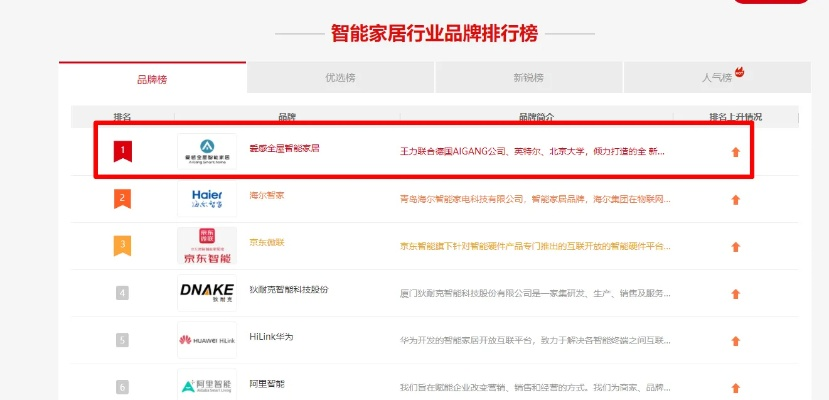
Task: Click the description starting 我们旨在赋能企业
Action: click(535, 387)
